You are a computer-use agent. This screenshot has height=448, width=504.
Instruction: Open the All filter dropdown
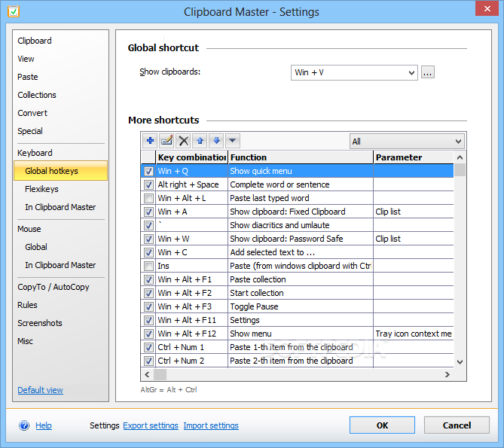(407, 142)
